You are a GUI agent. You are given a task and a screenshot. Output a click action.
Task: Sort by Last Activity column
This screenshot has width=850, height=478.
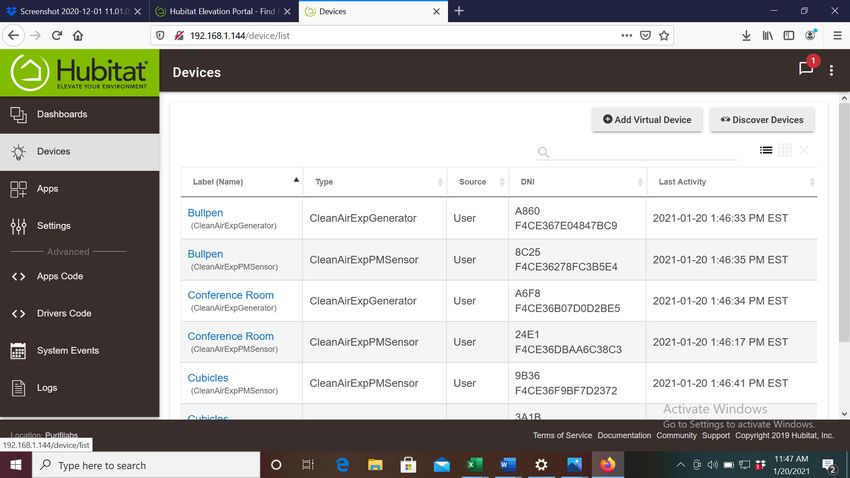click(x=732, y=182)
